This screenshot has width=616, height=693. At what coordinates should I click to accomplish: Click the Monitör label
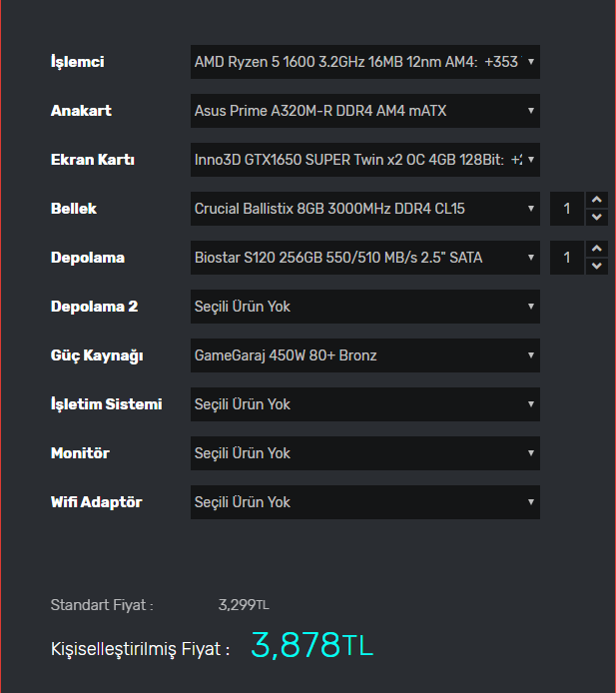point(81,453)
